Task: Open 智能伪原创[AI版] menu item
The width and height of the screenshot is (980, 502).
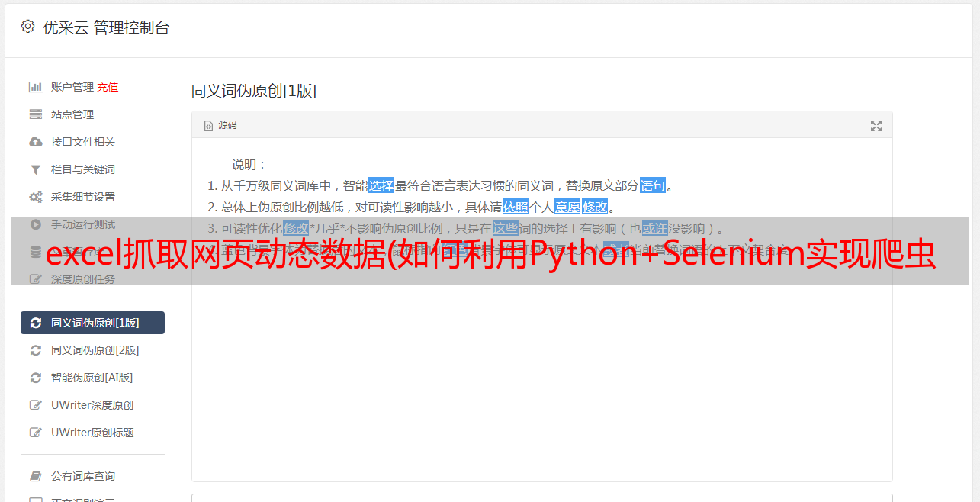Action: click(92, 378)
